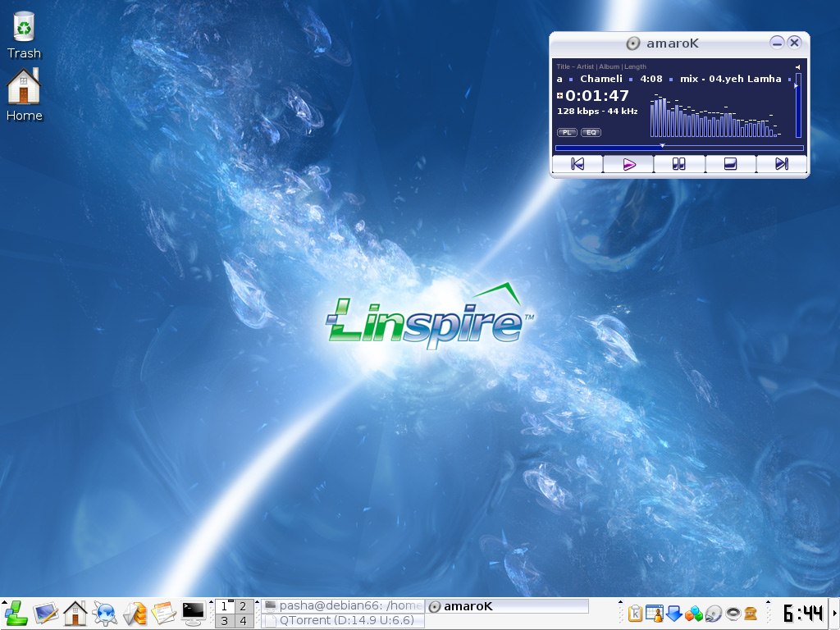
Task: Click the spectrum analyzer bars in amaroK
Action: 715,116
